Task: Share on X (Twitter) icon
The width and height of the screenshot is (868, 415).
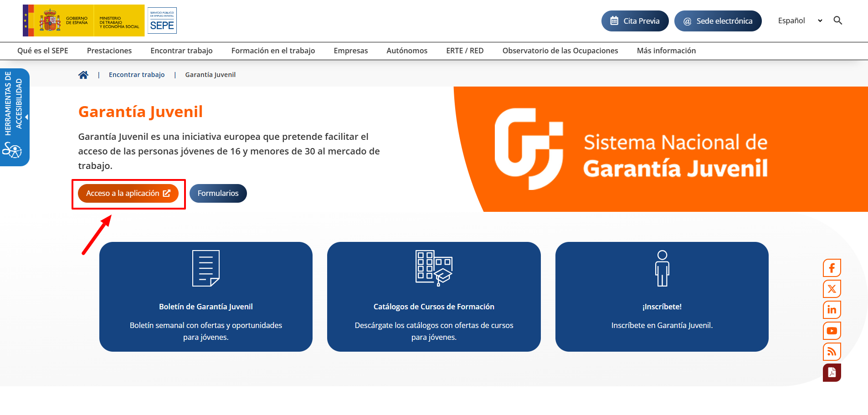Action: 832,289
